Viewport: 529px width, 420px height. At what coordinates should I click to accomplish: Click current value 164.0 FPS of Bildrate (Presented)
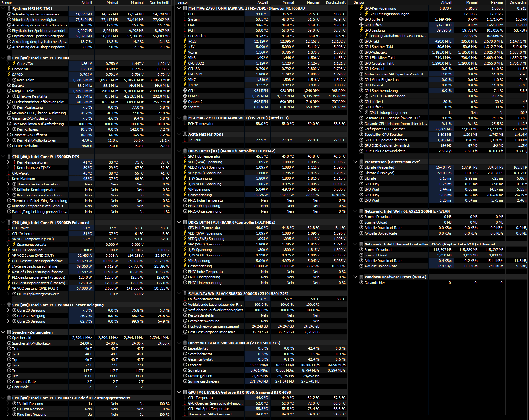(x=441, y=167)
